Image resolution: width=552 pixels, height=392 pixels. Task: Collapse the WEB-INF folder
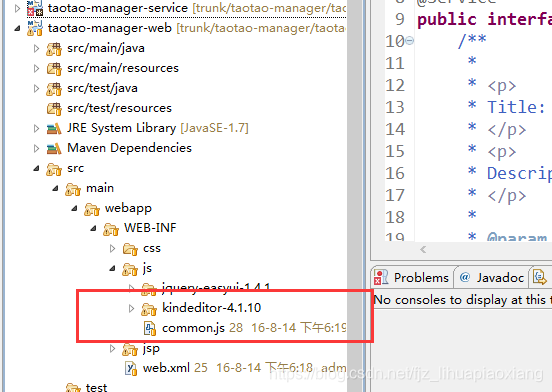click(93, 229)
